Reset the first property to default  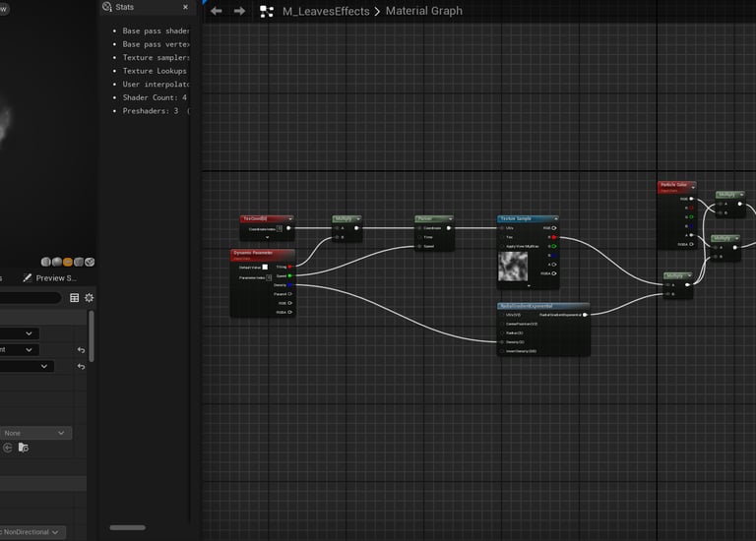tap(82, 349)
